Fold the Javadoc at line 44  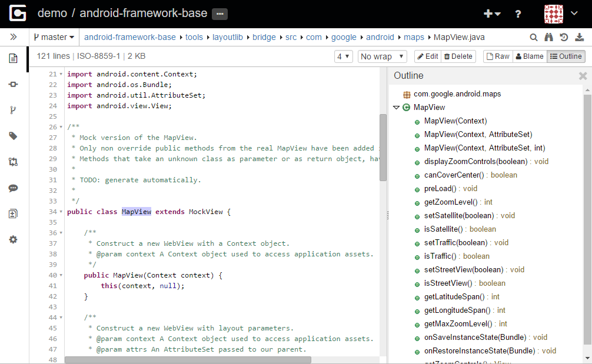[x=61, y=317]
